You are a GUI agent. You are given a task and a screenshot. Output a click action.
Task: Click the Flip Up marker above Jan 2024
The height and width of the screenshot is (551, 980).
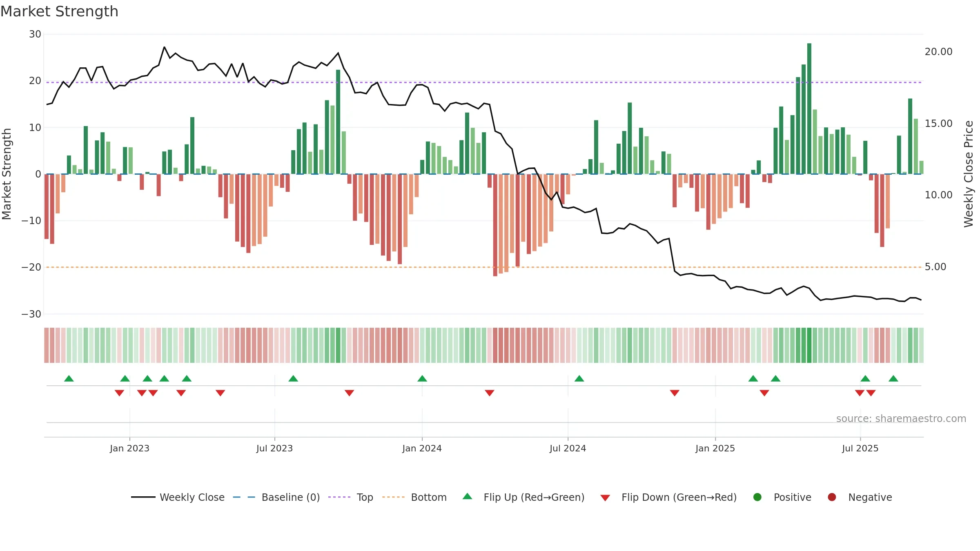tap(422, 378)
